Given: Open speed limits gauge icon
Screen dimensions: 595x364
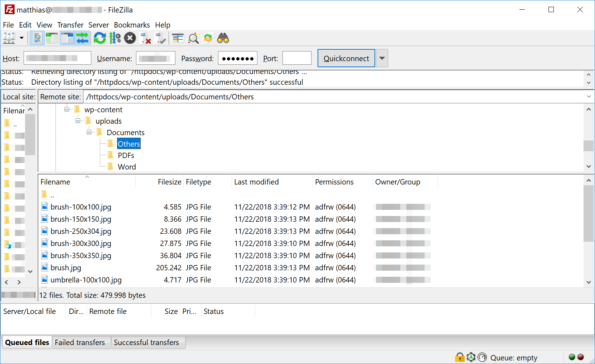Looking at the screenshot, I should pyautogui.click(x=483, y=357).
